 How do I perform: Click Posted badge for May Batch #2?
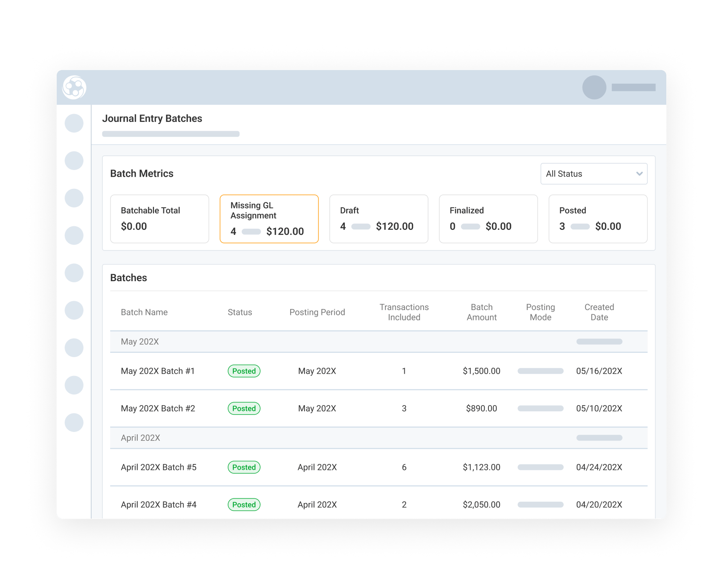(244, 408)
